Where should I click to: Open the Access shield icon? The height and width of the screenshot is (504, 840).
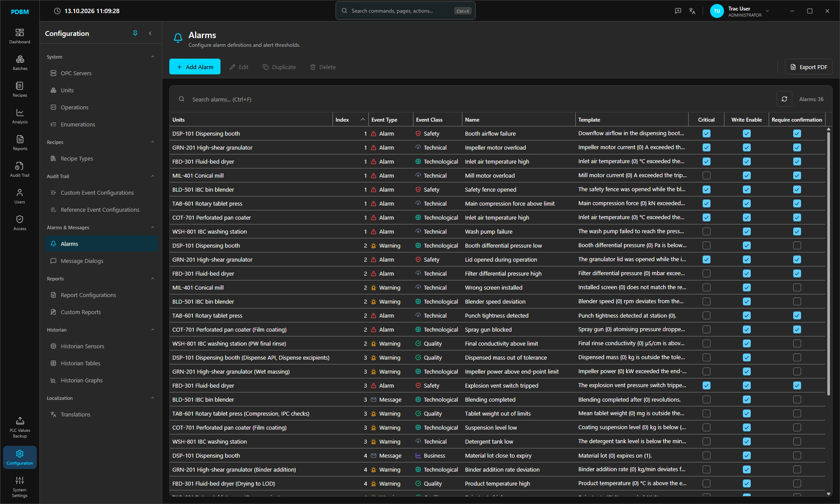(x=20, y=223)
